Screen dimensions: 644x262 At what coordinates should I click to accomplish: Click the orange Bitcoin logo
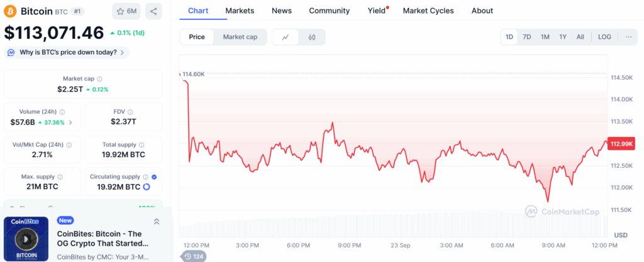[x=10, y=11]
